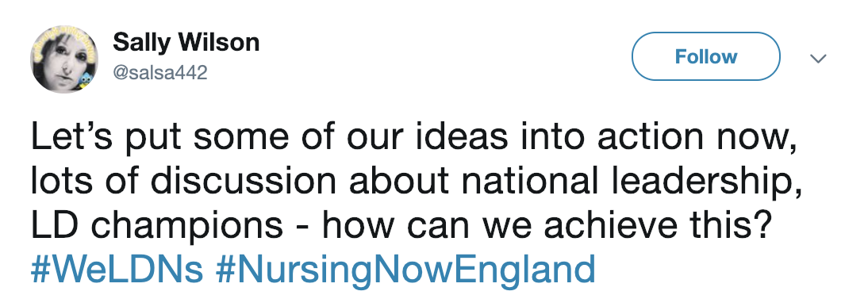Click Sally Wilson's profile avatar

63,59
